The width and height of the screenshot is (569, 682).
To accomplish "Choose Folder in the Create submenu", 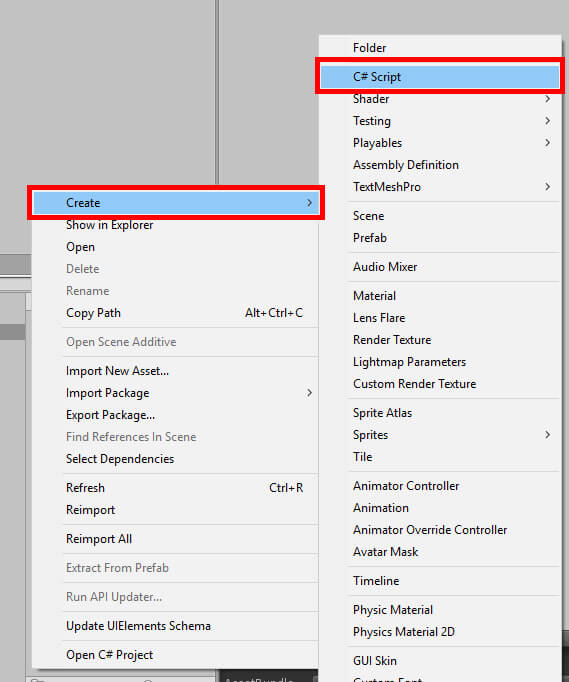I will coord(440,48).
